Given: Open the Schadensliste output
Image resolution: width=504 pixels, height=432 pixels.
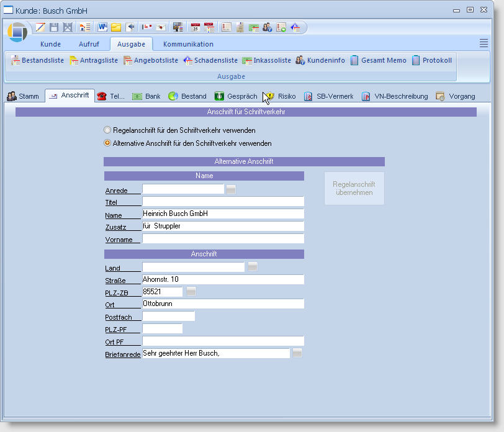Looking at the screenshot, I should pyautogui.click(x=210, y=60).
